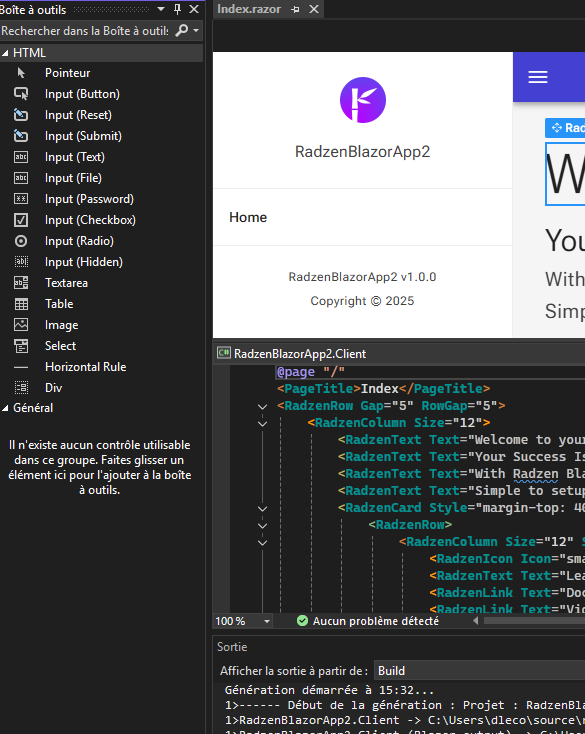Click the blue Radzen component tag

[x=565, y=128]
